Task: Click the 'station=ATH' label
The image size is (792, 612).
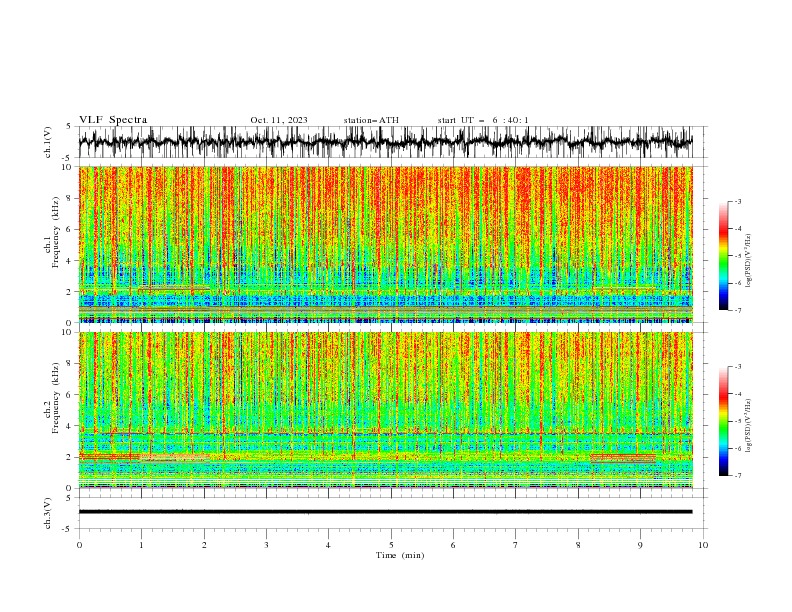Action: [x=371, y=120]
